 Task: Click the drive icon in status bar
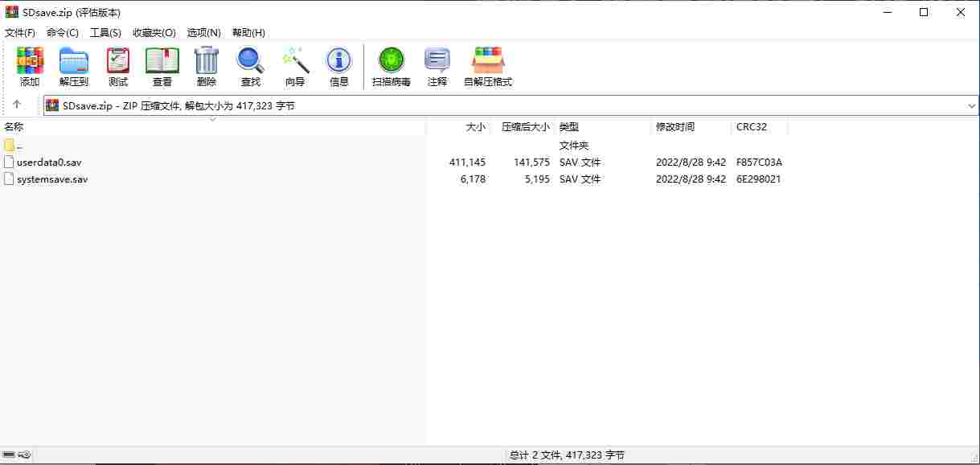point(9,455)
